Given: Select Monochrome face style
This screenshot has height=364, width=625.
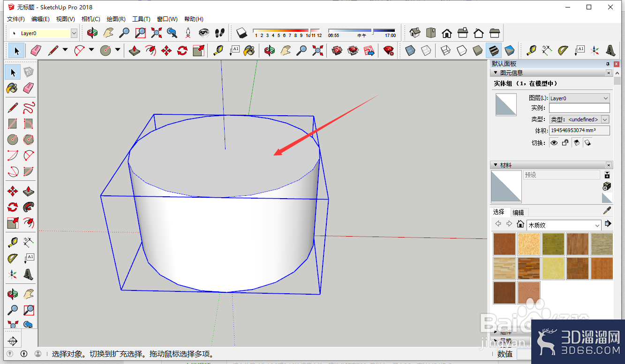Looking at the screenshot, I should coord(510,50).
